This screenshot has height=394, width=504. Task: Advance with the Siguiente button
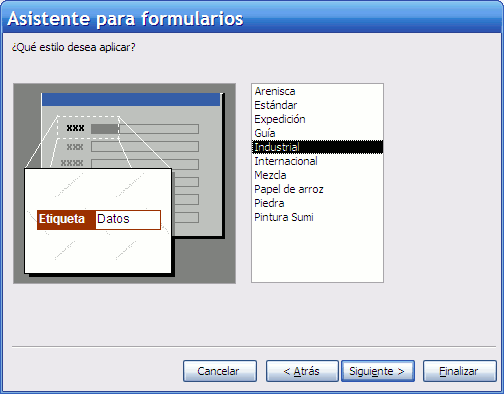coord(378,371)
